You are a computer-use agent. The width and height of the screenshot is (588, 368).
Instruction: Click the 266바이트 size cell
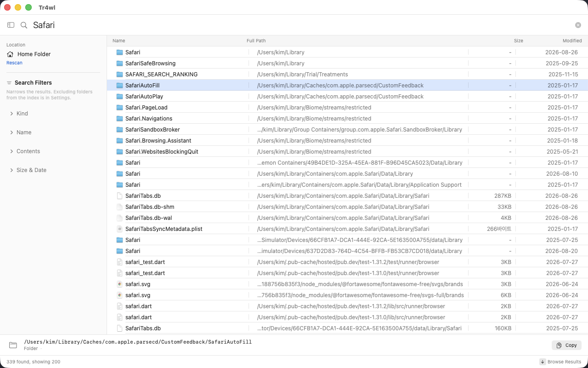click(499, 229)
